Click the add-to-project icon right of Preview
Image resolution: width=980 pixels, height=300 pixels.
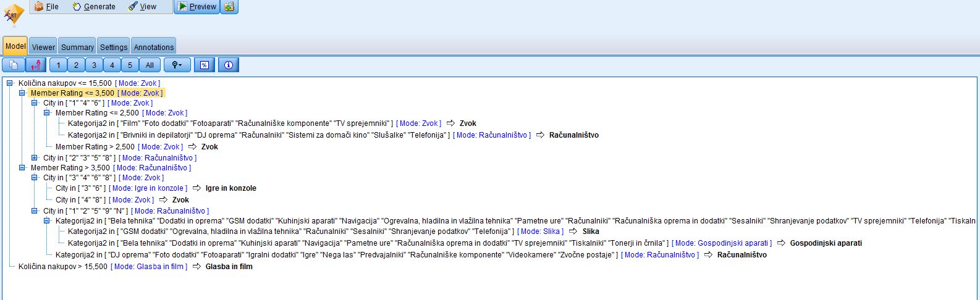(229, 7)
